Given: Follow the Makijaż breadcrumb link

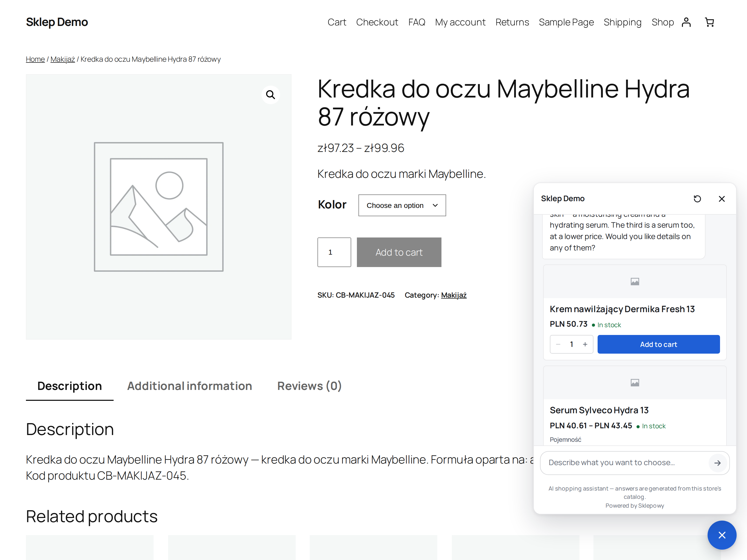Looking at the screenshot, I should tap(63, 59).
